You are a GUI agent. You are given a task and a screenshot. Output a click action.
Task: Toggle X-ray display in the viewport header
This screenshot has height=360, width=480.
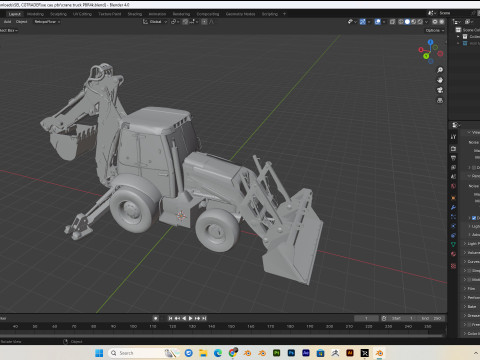392,22
